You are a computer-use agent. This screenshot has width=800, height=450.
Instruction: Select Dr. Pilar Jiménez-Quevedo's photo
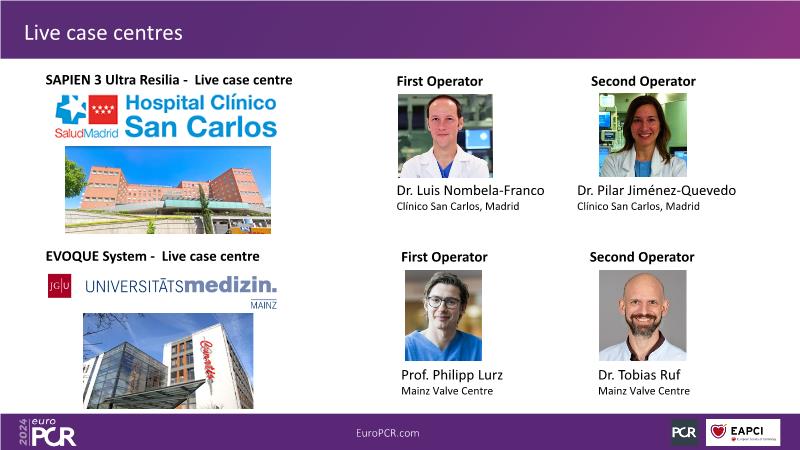click(642, 135)
